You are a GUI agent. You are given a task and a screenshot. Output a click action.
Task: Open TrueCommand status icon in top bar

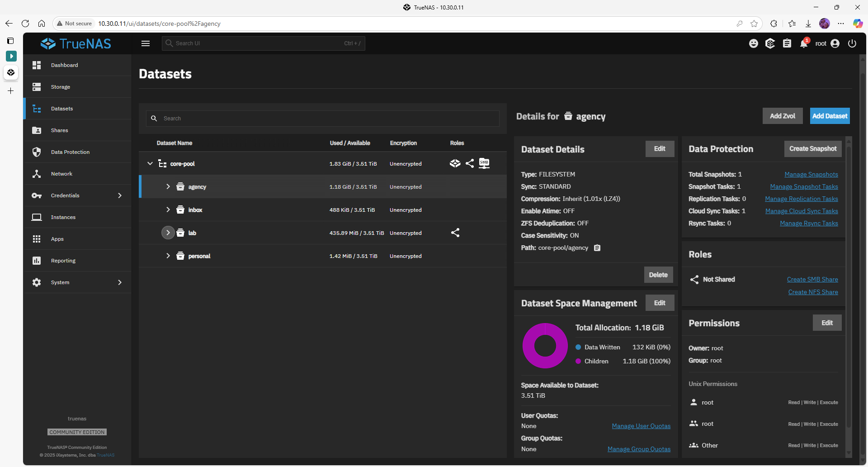pyautogui.click(x=770, y=43)
